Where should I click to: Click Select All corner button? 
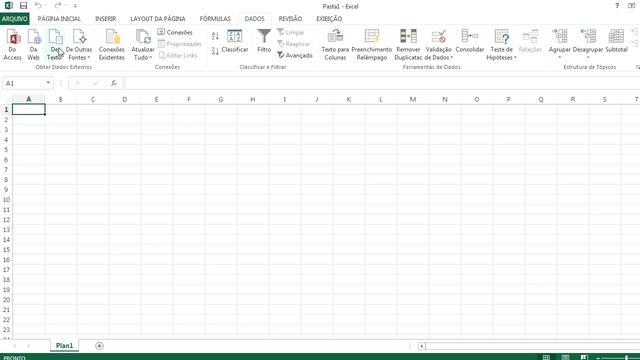click(x=6, y=99)
